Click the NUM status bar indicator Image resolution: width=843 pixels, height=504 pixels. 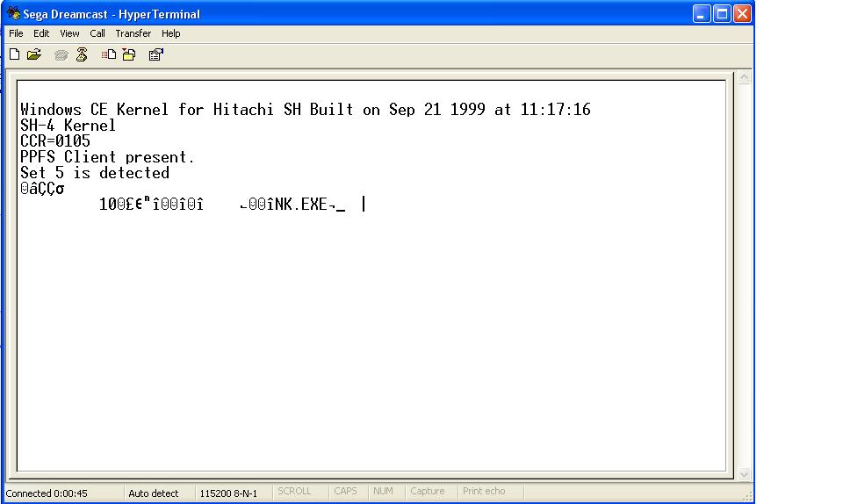coord(383,491)
